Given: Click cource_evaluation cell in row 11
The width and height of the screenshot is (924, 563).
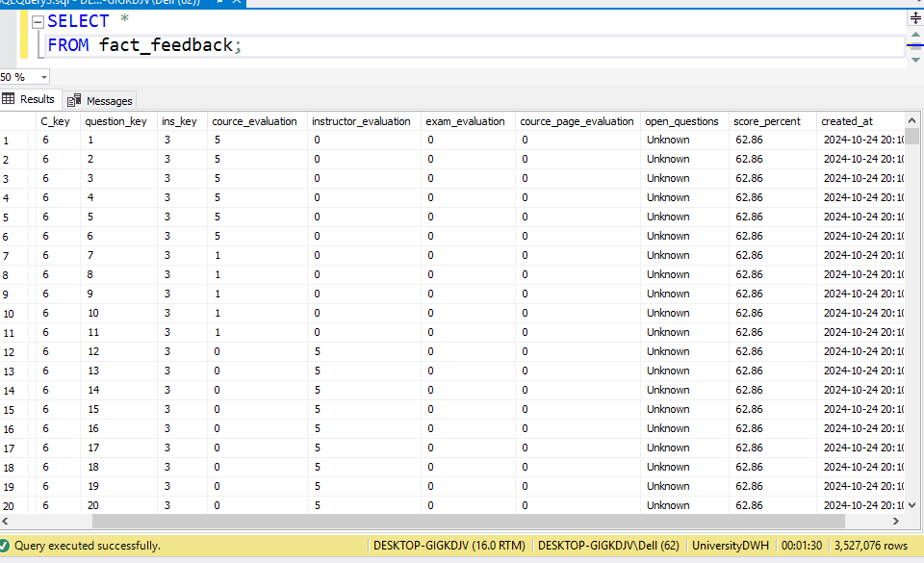Looking at the screenshot, I should [257, 332].
